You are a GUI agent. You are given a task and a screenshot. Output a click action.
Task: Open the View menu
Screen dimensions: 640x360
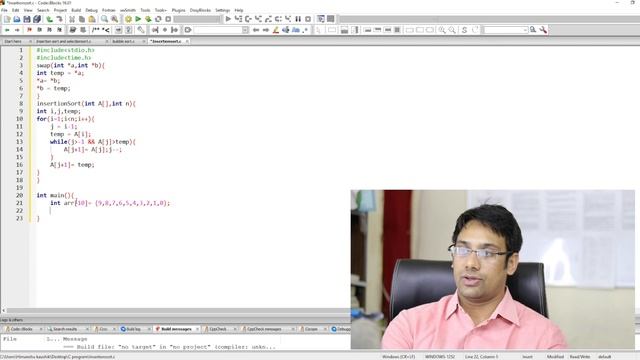pyautogui.click(x=28, y=10)
